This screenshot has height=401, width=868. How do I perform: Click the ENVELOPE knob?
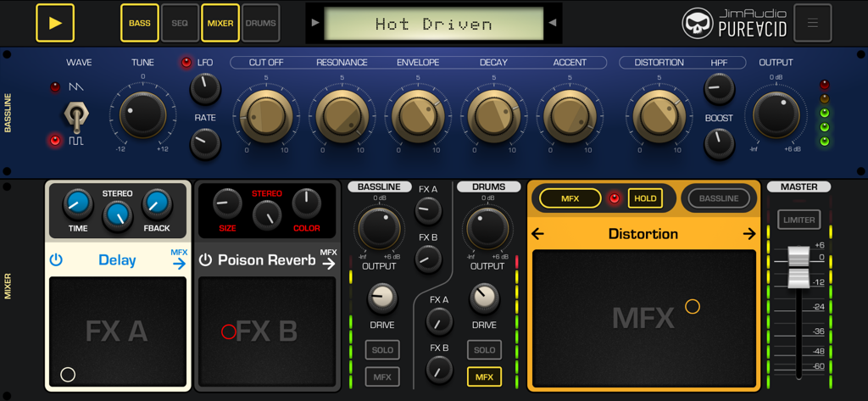click(x=418, y=116)
